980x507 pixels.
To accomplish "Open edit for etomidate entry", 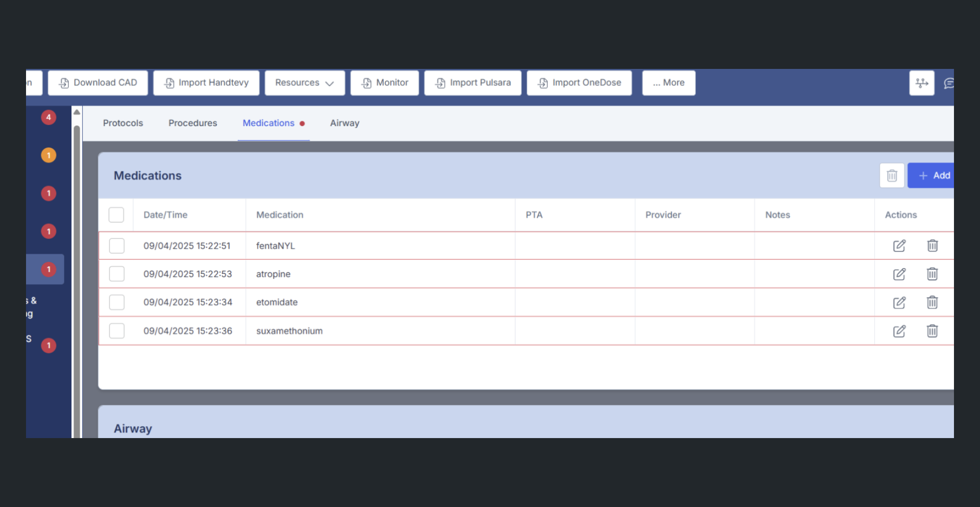I will 899,302.
